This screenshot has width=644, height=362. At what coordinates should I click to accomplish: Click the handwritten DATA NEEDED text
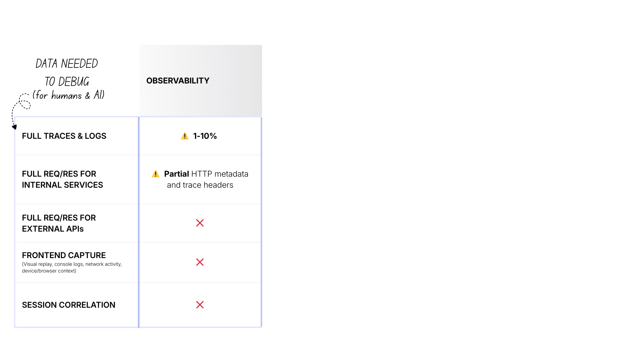tap(67, 64)
